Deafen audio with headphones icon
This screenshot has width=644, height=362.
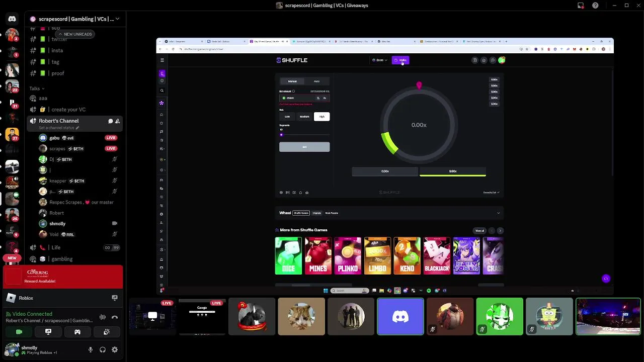pos(103,349)
